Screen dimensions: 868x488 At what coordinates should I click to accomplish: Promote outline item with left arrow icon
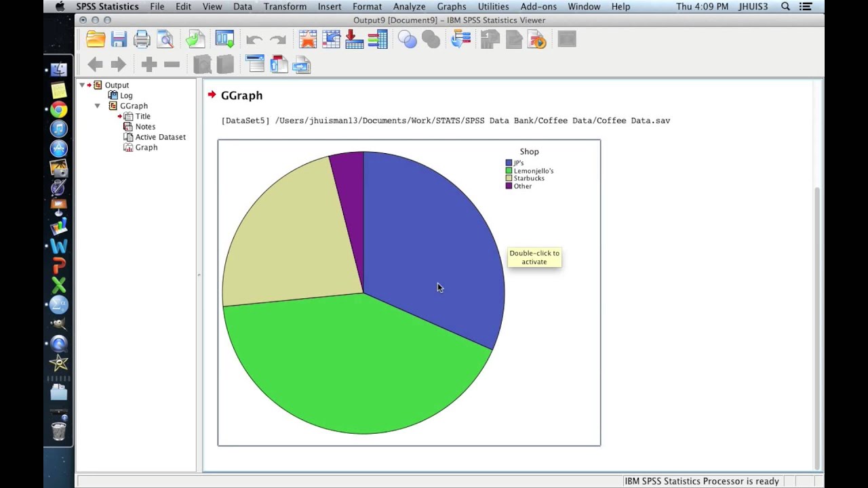(96, 64)
